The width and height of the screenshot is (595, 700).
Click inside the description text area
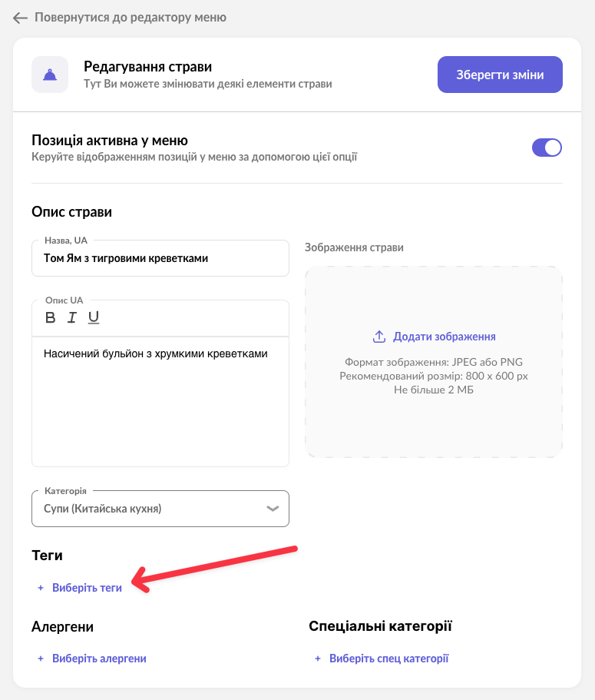160,400
